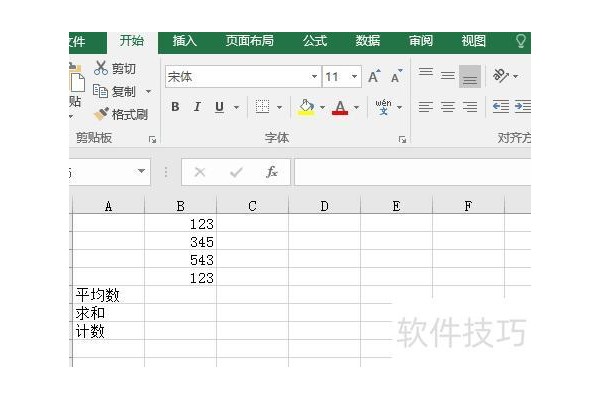600x400 pixels.
Task: Select the cell containing 345
Action: (180, 241)
